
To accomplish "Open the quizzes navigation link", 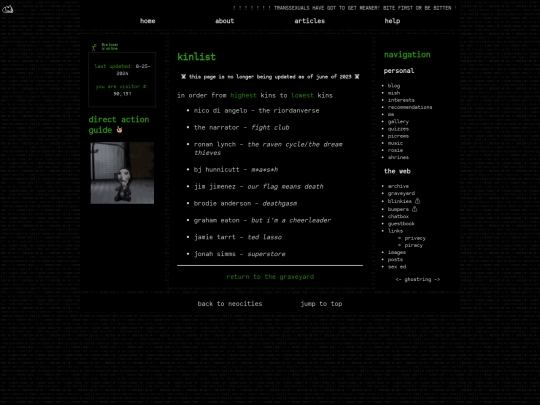I will 398,129.
